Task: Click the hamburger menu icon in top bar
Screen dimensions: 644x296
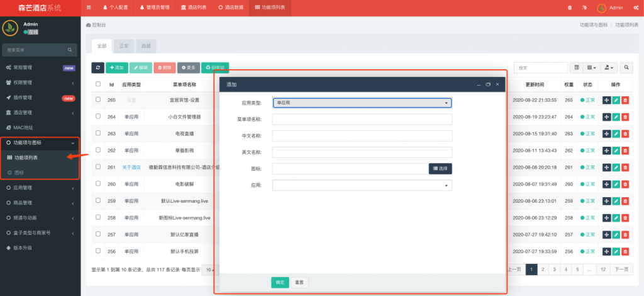Action: tap(89, 8)
